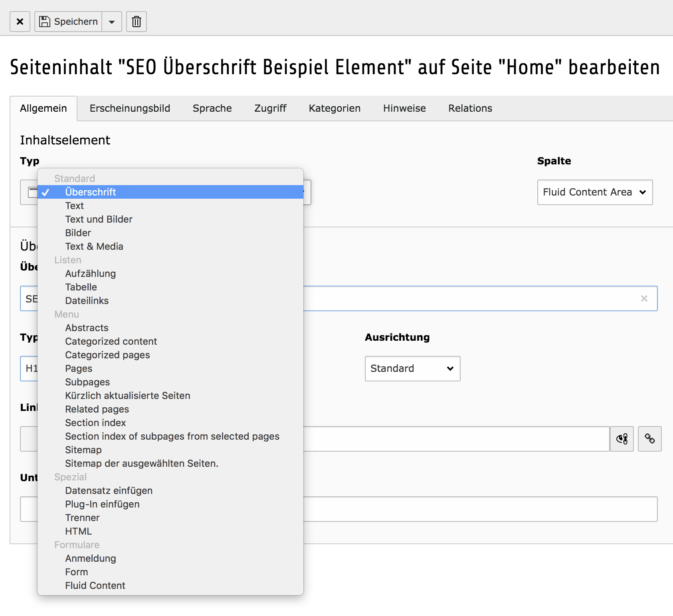673x616 pixels.
Task: Select the HTML content type option
Action: point(79,531)
